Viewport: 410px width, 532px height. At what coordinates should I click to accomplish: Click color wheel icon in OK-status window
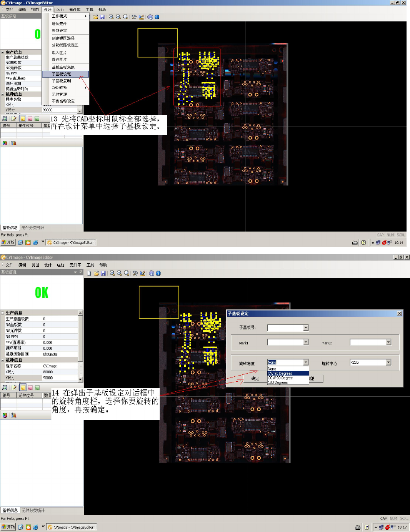tap(5, 415)
